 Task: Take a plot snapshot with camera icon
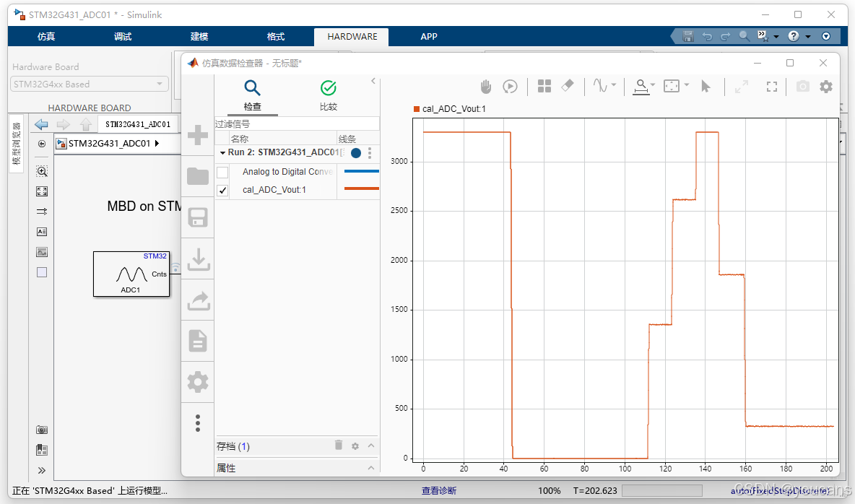(803, 86)
